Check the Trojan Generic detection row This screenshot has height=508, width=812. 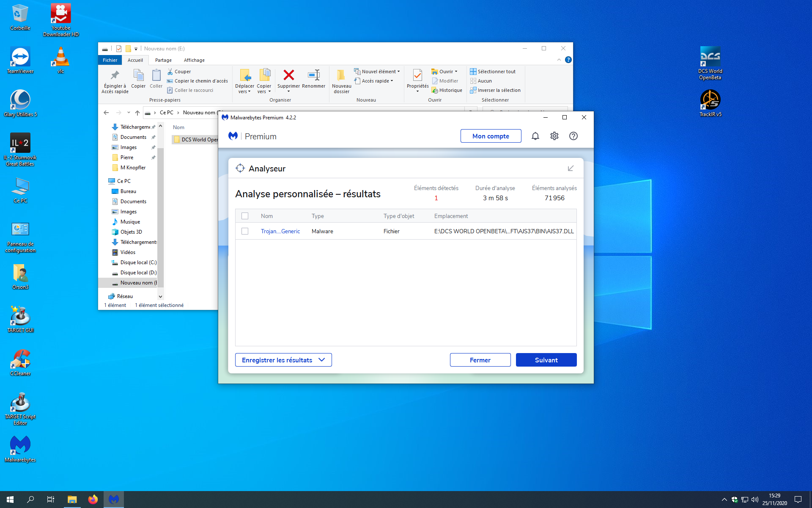pyautogui.click(x=245, y=231)
